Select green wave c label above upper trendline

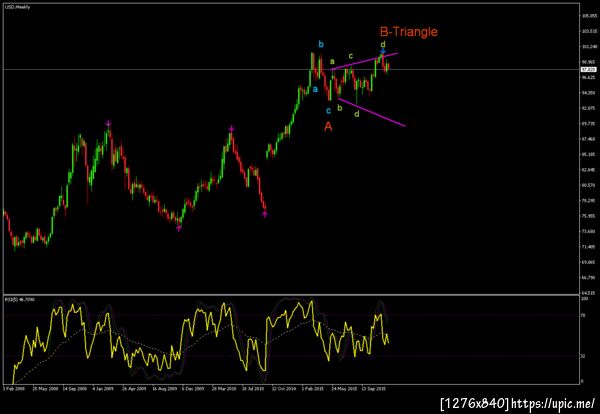pos(351,56)
